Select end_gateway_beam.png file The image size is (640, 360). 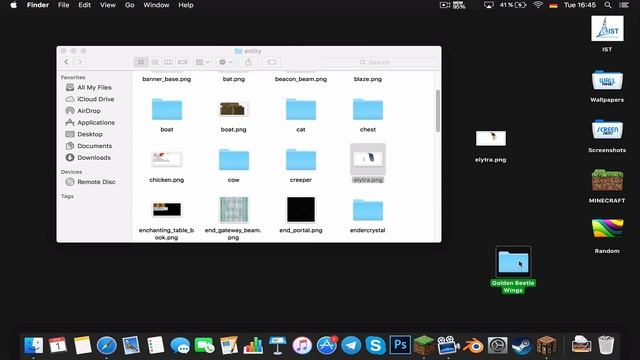pos(233,210)
